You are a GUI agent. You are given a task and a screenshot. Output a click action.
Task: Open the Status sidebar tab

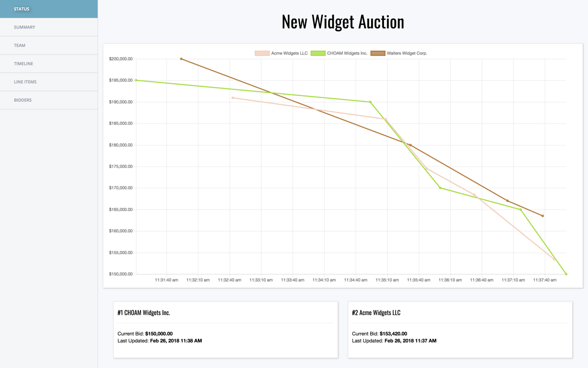click(49, 9)
